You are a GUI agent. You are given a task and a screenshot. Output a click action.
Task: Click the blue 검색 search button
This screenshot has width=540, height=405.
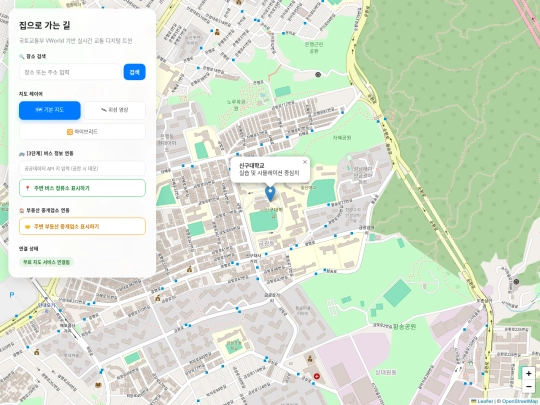point(134,72)
